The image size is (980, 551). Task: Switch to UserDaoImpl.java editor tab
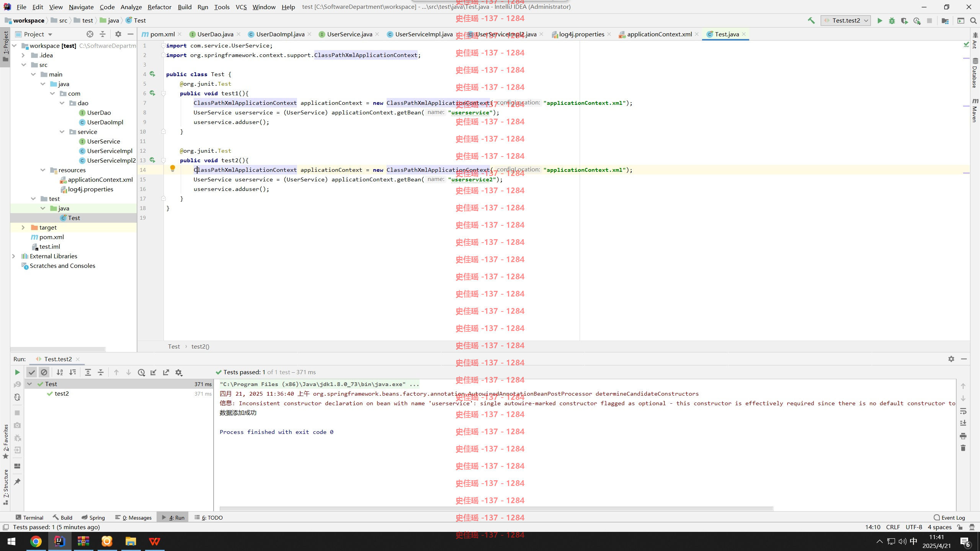click(280, 34)
